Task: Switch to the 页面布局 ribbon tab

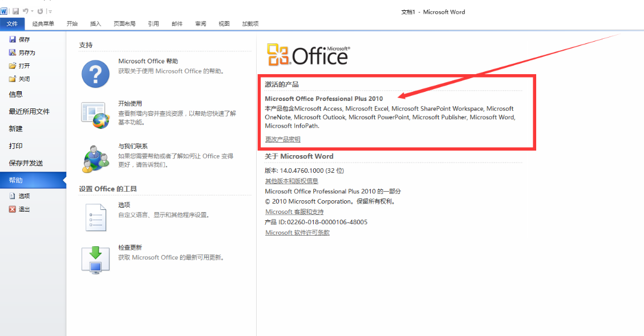Action: (124, 24)
